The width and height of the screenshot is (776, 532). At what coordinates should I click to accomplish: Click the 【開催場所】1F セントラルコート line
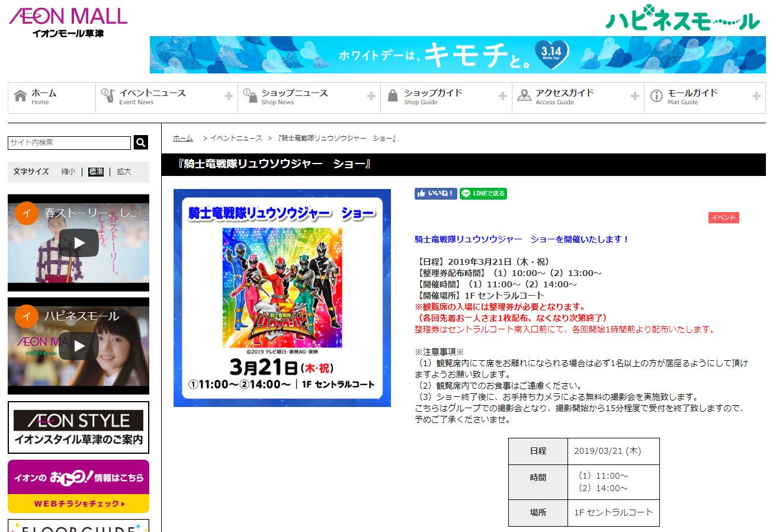tap(479, 296)
